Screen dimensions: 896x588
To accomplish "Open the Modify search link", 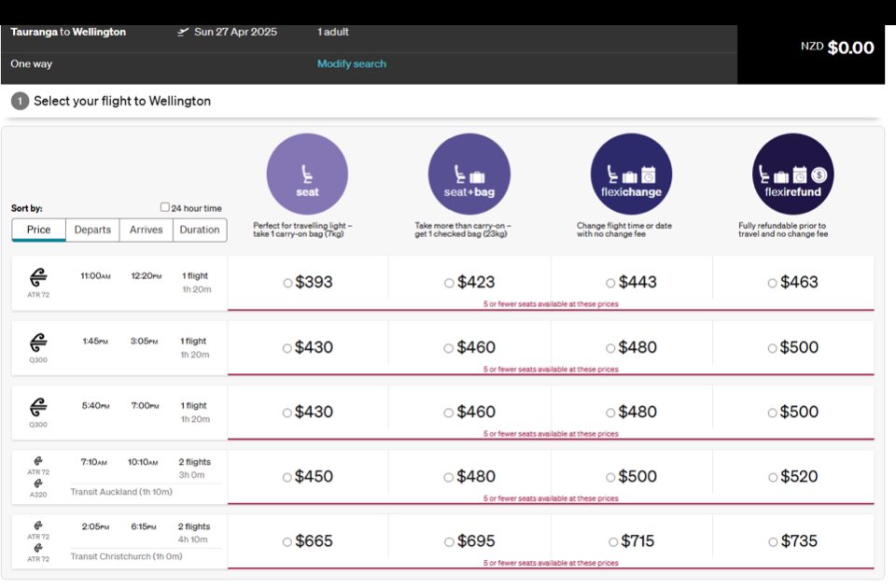I will tap(352, 64).
